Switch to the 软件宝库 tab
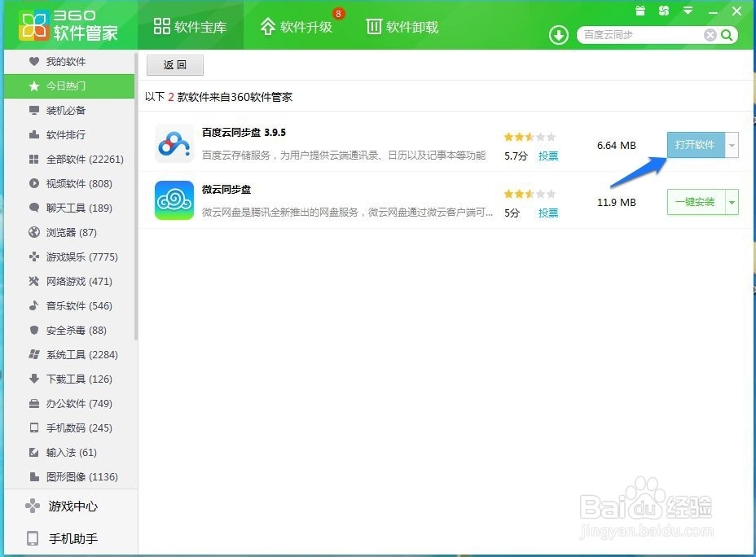This screenshot has width=756, height=557. point(190,27)
